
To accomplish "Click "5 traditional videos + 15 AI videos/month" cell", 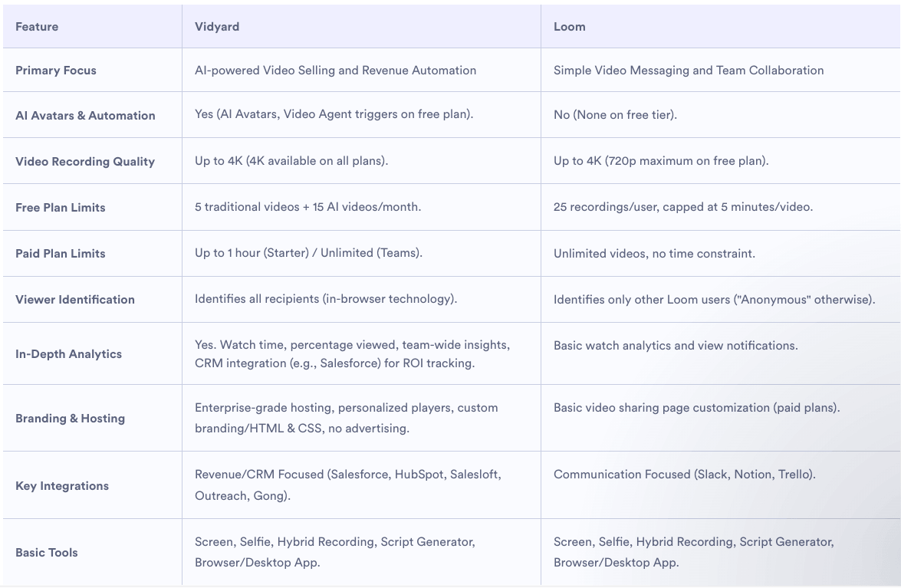I will (x=307, y=207).
